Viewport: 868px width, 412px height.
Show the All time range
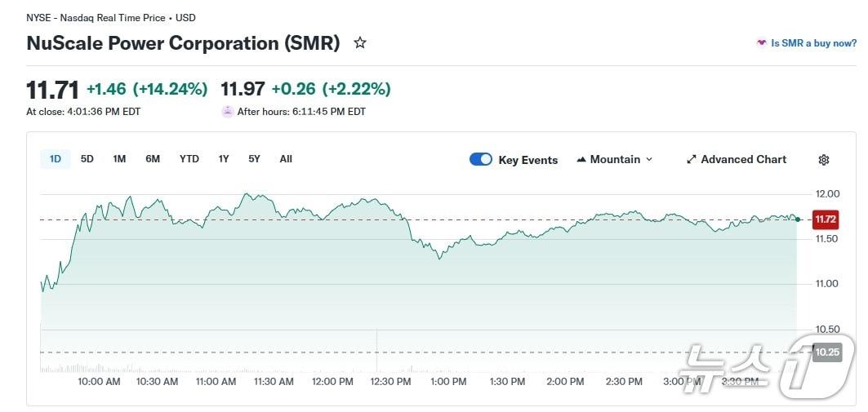pos(286,159)
